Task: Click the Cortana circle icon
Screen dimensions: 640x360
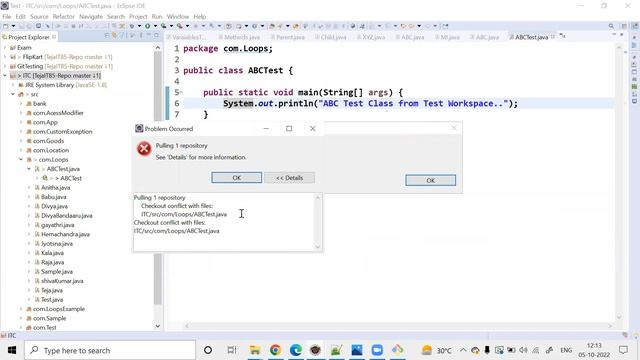Action: pyautogui.click(x=208, y=350)
